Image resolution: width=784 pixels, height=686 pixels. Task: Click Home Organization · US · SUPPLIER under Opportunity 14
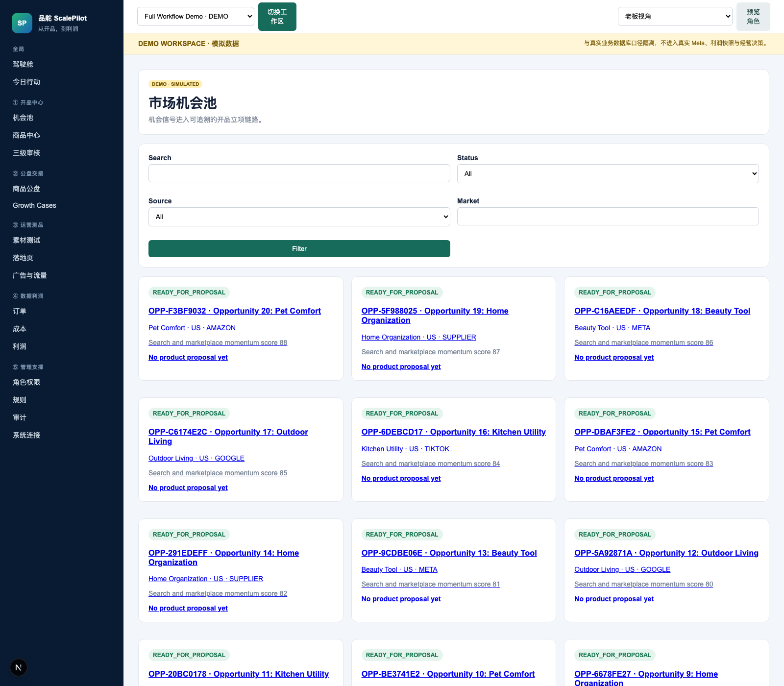pyautogui.click(x=206, y=579)
